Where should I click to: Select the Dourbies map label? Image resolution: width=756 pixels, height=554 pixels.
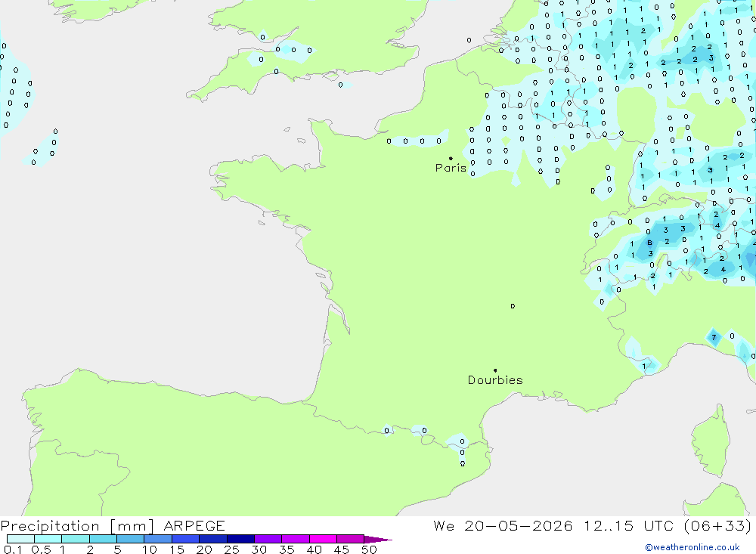pyautogui.click(x=495, y=380)
